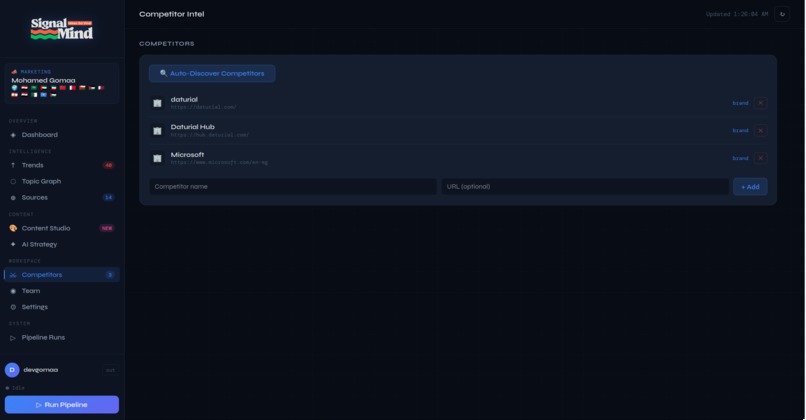Focus the Competitor name input field
806x420 pixels.
293,187
